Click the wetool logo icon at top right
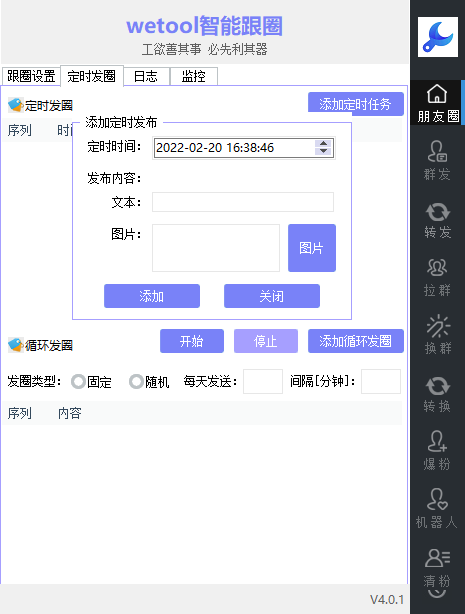 pyautogui.click(x=438, y=36)
